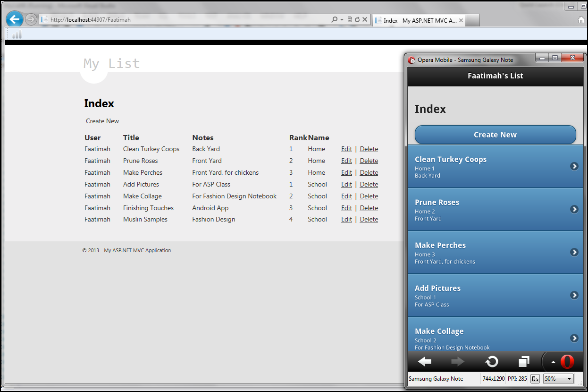Image resolution: width=588 pixels, height=392 pixels.
Task: Tap the mobile Create New button
Action: (x=495, y=135)
